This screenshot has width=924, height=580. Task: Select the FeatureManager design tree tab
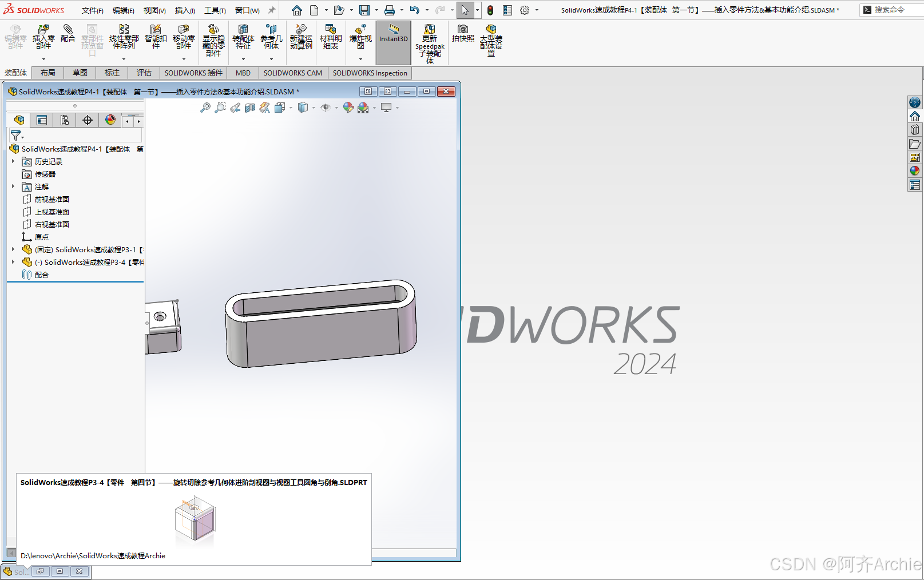click(x=19, y=120)
